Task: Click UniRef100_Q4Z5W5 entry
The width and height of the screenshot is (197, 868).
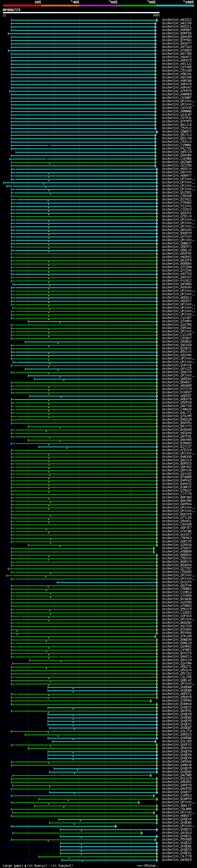Action: tap(177, 775)
